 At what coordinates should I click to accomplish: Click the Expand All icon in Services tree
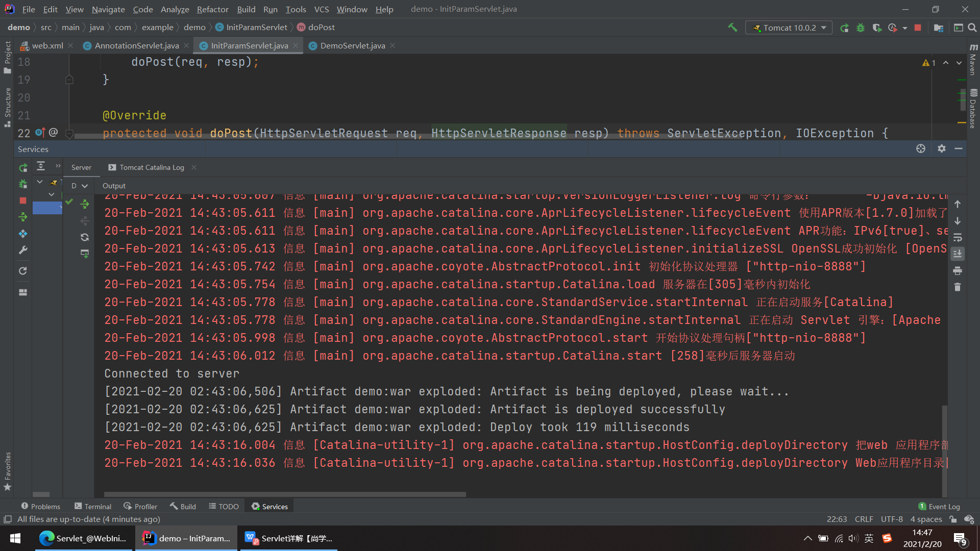[x=41, y=166]
